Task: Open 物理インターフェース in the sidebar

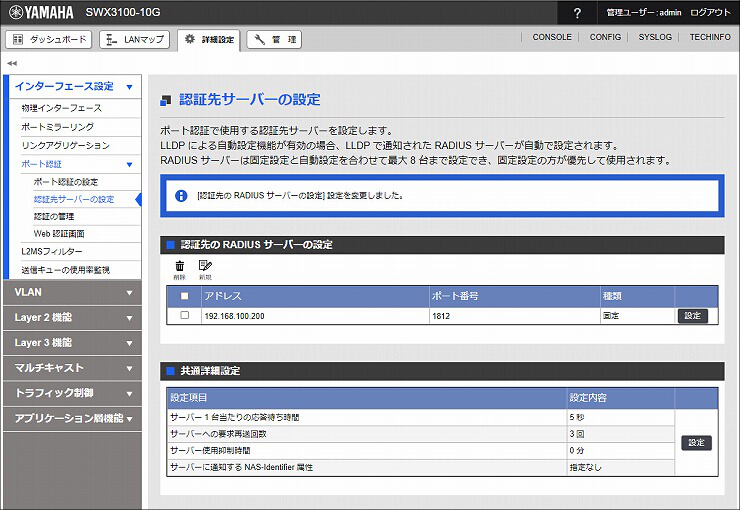Action: pos(61,108)
